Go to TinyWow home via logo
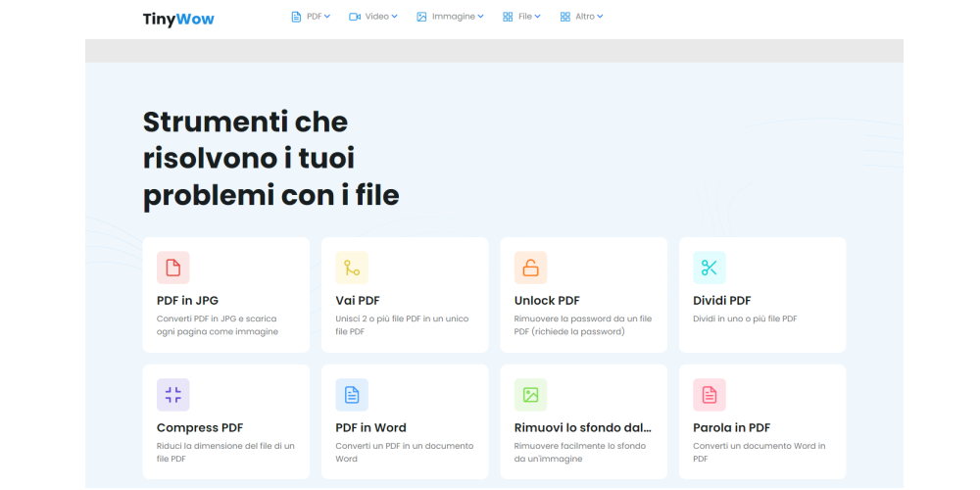The height and width of the screenshot is (490, 980). point(178,19)
